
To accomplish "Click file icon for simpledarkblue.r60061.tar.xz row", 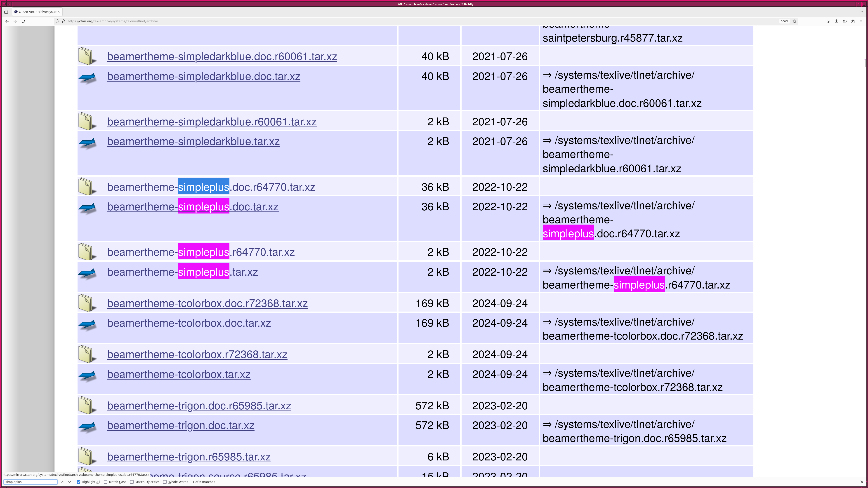I will tap(87, 121).
